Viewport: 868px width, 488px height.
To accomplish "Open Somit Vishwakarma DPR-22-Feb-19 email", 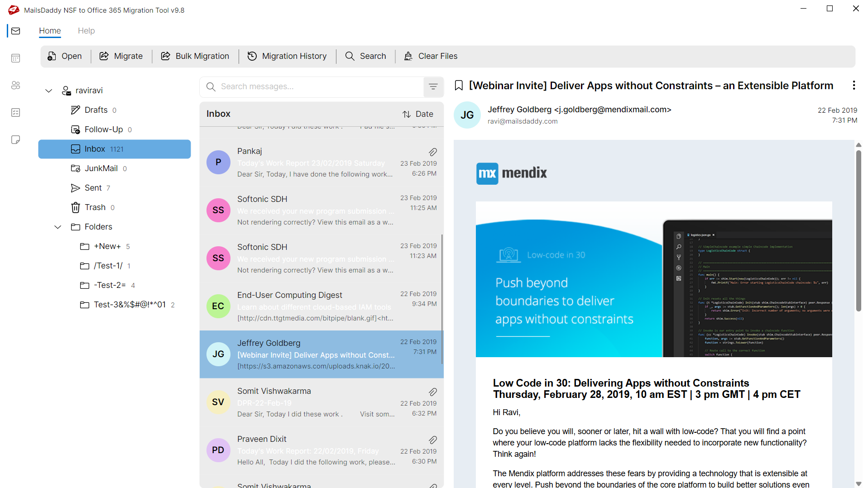I will pos(321,402).
